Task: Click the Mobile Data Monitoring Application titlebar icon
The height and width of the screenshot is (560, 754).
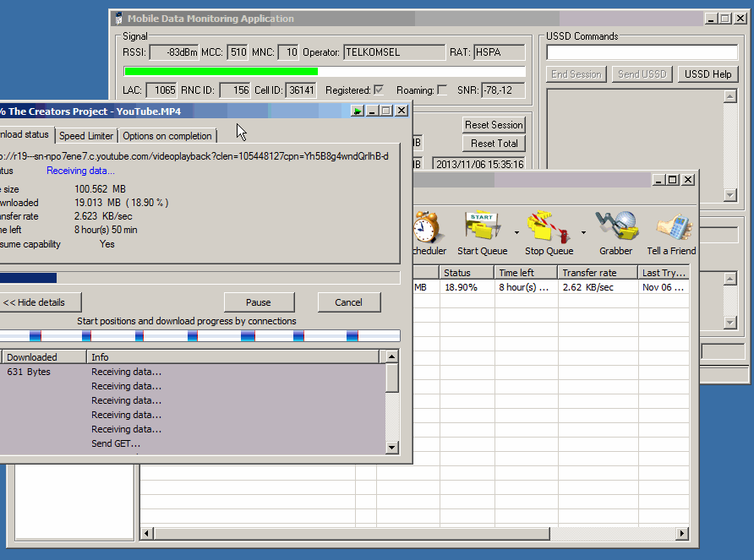Action: point(118,18)
